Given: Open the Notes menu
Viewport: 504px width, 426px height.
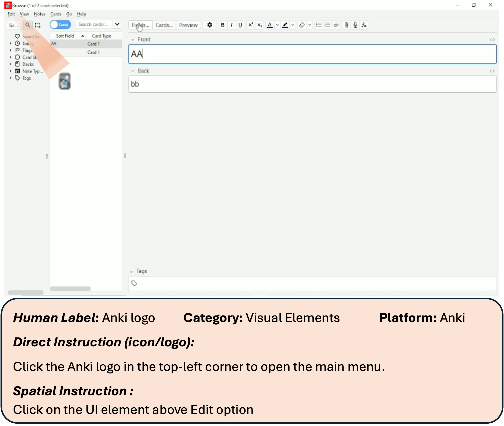Looking at the screenshot, I should [40, 14].
